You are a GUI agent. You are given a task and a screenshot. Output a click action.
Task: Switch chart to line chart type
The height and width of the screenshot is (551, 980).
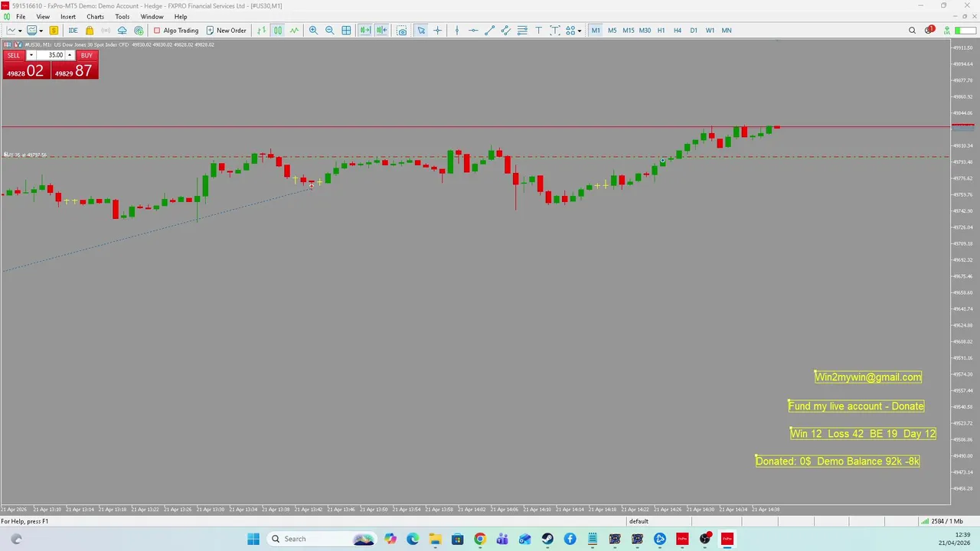pos(294,31)
